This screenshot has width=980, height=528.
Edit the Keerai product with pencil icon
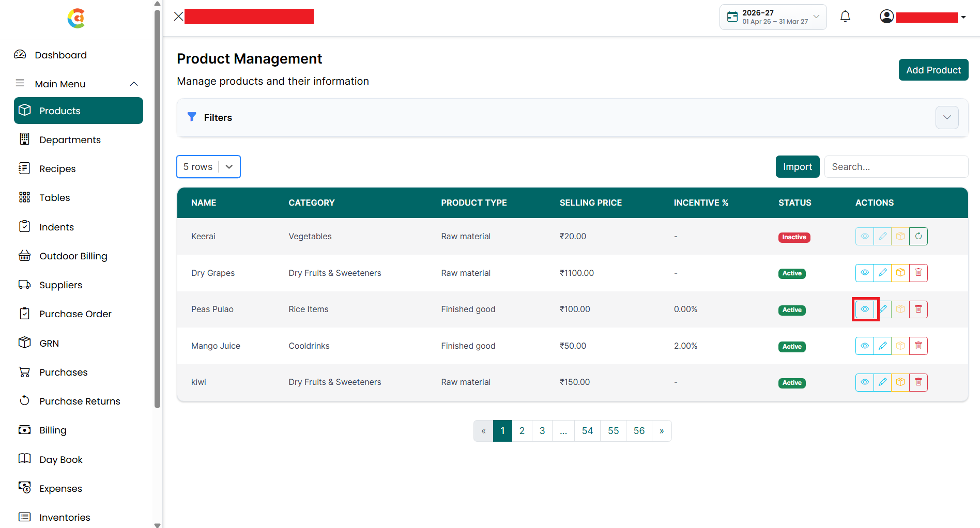(x=882, y=237)
